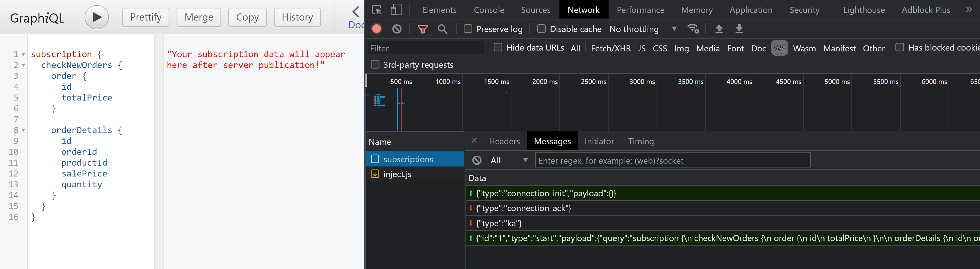The image size is (980, 269).
Task: Open the Lighthouse tab
Action: (x=864, y=10)
